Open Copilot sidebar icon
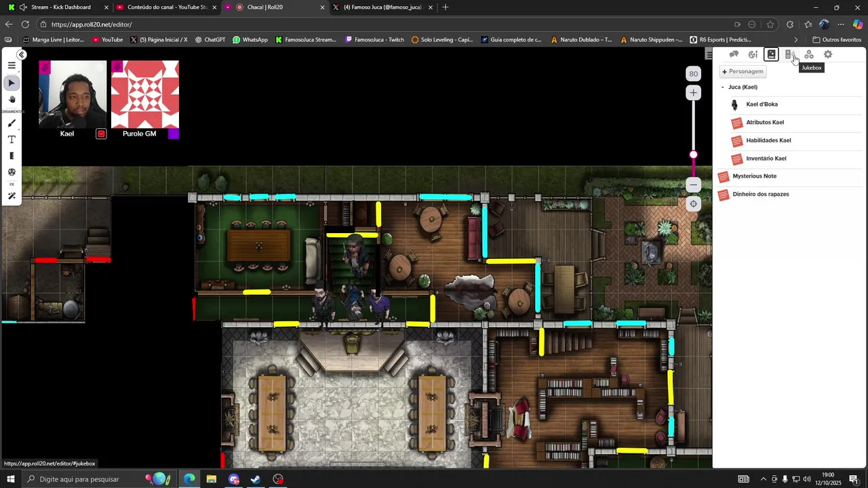The image size is (868, 488). coord(858,24)
